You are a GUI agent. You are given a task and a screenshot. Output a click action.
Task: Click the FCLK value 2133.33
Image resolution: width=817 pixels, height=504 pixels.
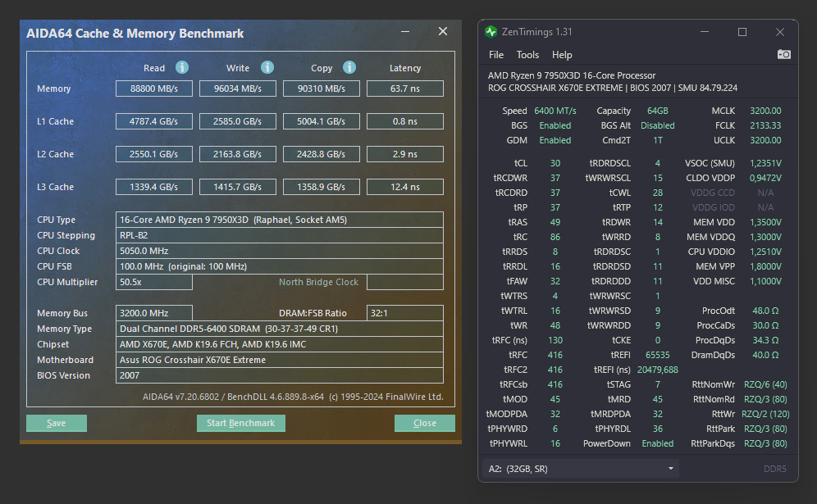(765, 125)
